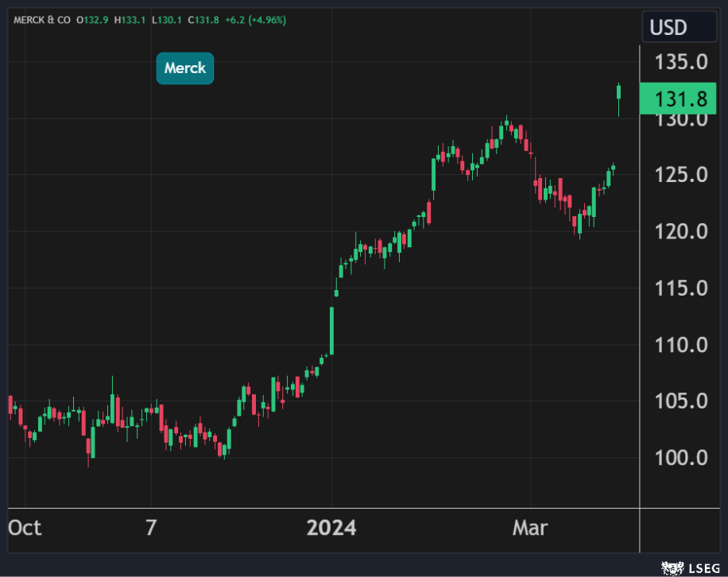The height and width of the screenshot is (577, 728).
Task: Select the 7 date label on time axis
Action: 151,528
